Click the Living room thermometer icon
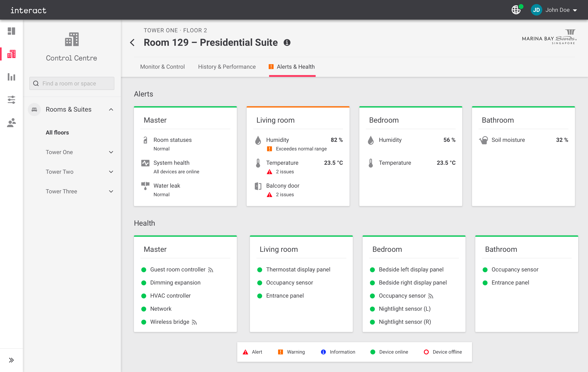The width and height of the screenshot is (588, 372). [258, 163]
